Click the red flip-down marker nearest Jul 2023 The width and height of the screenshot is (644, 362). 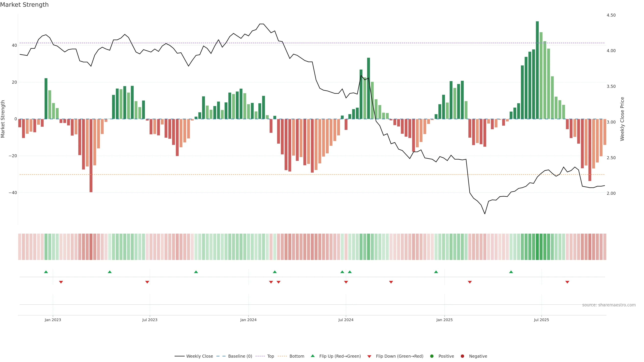coord(147,282)
